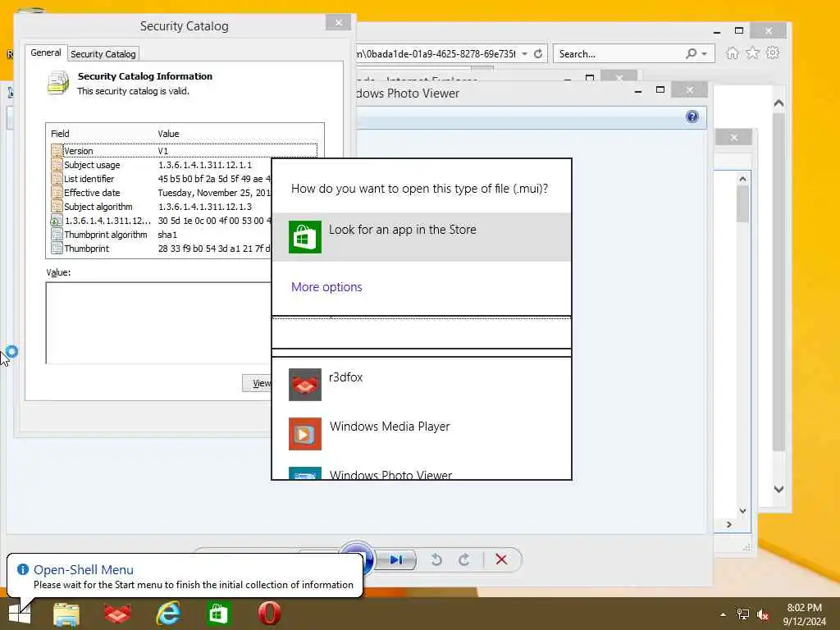
Task: Open the address bar dropdown arrow
Action: tap(524, 53)
